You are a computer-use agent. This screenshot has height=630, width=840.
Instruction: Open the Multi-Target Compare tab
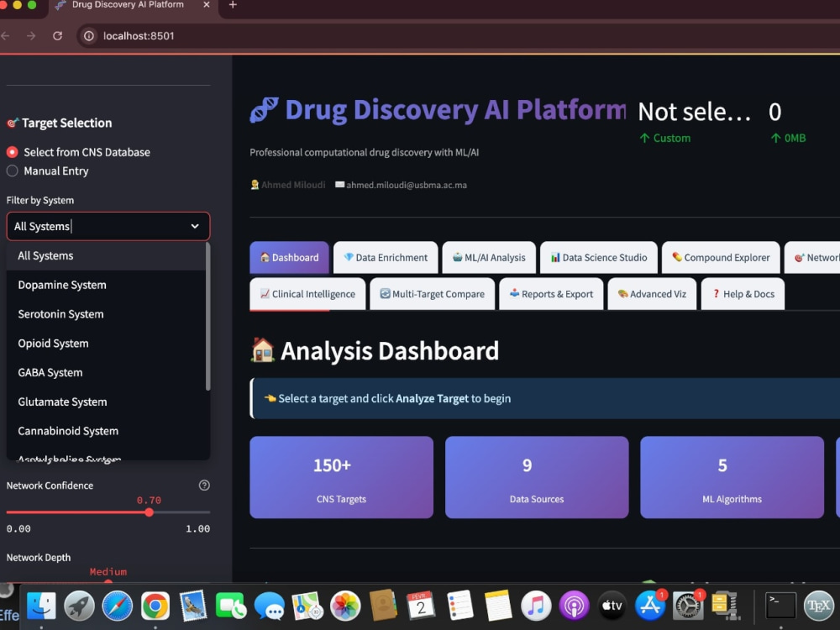pyautogui.click(x=433, y=294)
